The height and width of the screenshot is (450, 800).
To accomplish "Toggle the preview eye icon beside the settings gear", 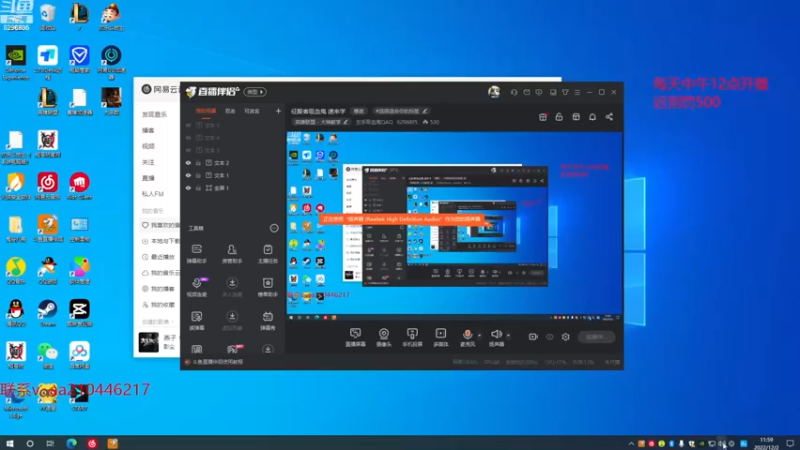I will (549, 337).
